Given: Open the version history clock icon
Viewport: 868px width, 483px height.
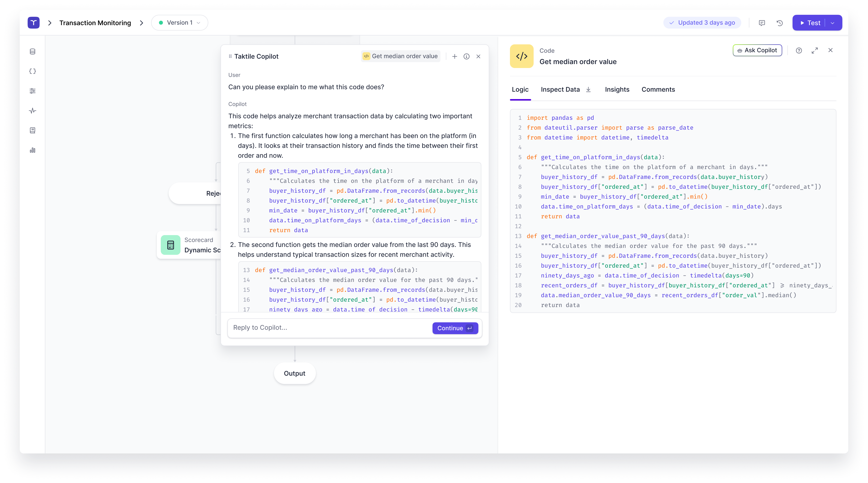Looking at the screenshot, I should [x=779, y=23].
